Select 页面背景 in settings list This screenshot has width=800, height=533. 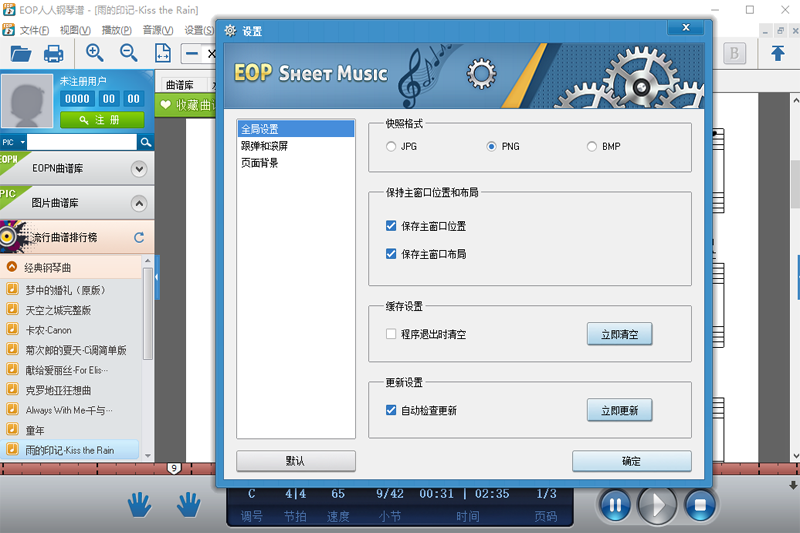click(295, 163)
